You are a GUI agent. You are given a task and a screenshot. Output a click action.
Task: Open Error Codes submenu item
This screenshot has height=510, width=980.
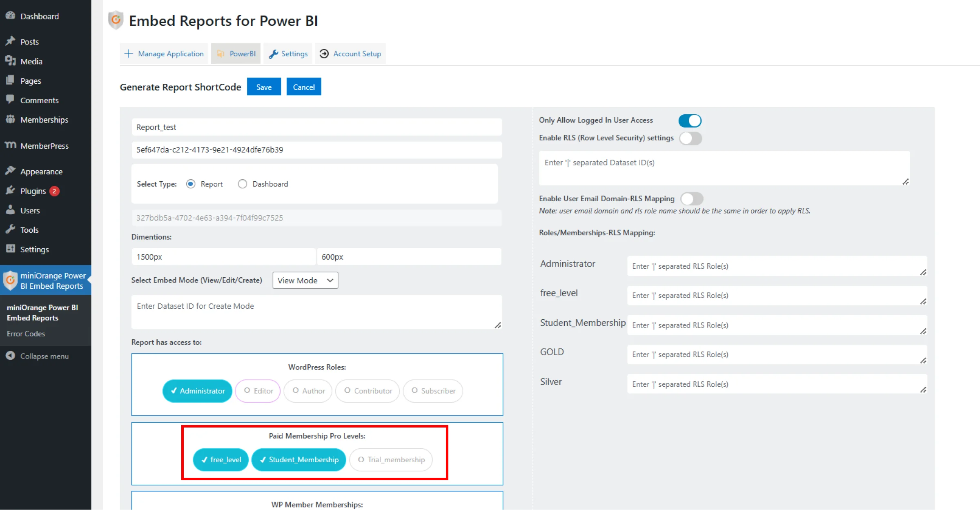point(26,333)
